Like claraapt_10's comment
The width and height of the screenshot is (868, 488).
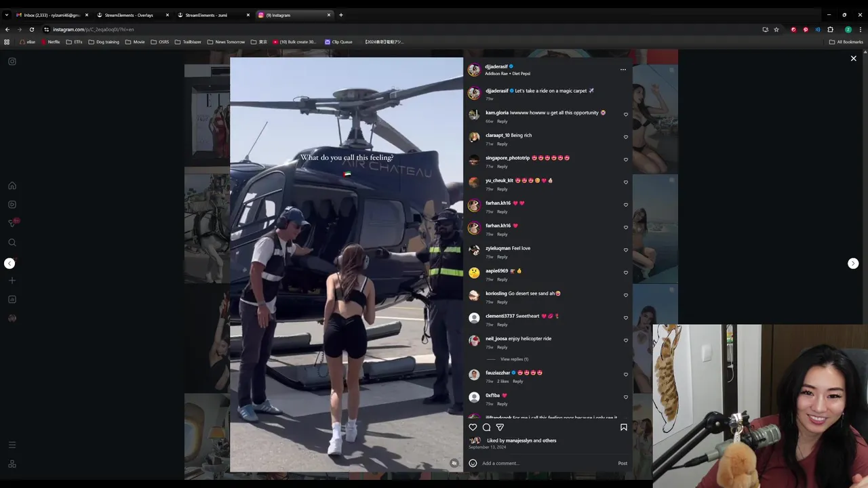[626, 137]
